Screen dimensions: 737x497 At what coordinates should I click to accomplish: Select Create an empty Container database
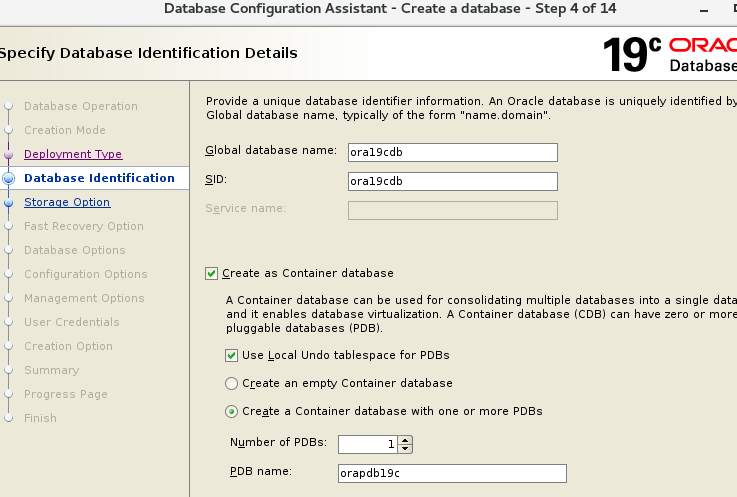pos(231,384)
